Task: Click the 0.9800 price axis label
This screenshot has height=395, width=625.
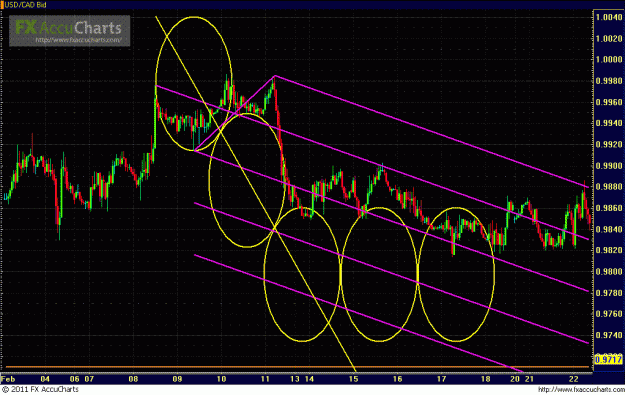Action: [x=609, y=272]
